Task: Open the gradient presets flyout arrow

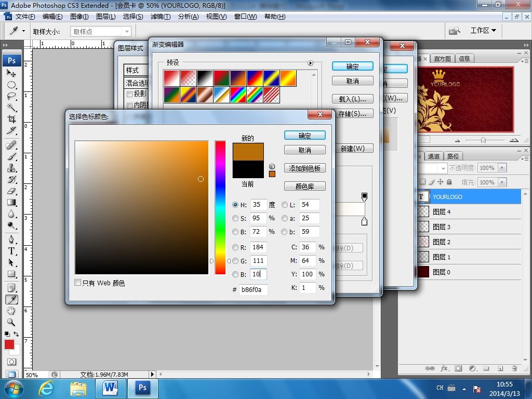Action: point(310,63)
